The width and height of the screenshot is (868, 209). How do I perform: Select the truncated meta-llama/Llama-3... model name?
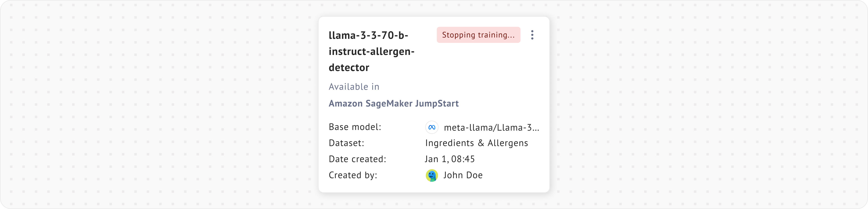click(491, 127)
